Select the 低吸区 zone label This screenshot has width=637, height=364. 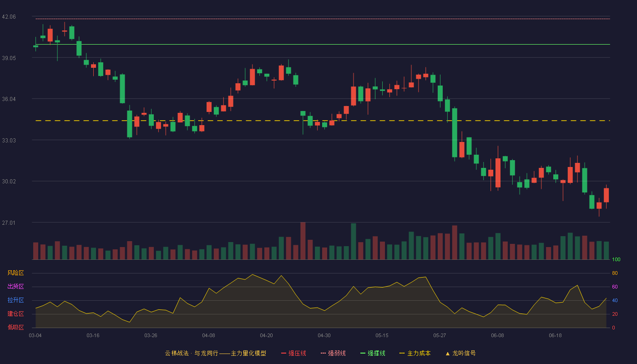click(15, 328)
